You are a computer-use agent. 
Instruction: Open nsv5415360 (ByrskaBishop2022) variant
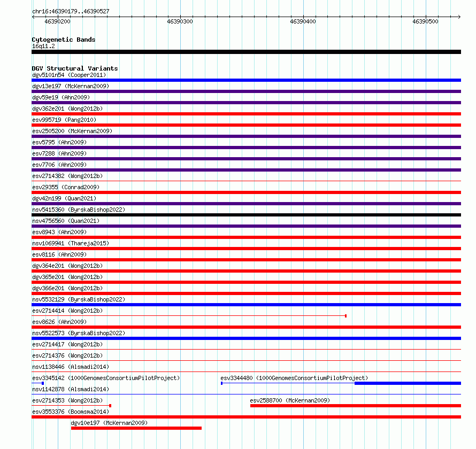click(79, 210)
